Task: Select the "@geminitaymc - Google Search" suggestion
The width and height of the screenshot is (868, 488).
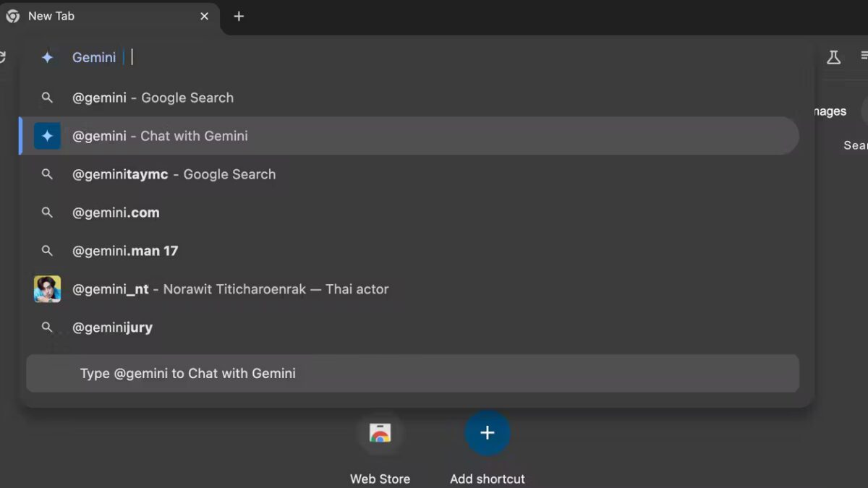Action: (x=174, y=174)
